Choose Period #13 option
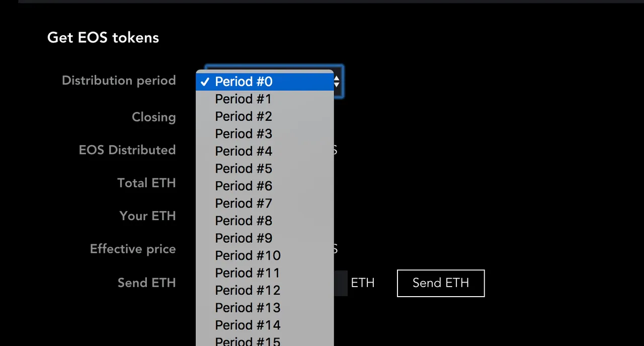 [248, 308]
